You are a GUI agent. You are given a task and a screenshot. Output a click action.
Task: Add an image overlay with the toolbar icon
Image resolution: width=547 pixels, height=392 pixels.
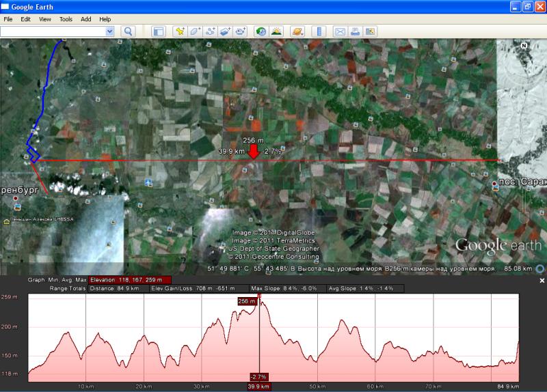(x=225, y=31)
